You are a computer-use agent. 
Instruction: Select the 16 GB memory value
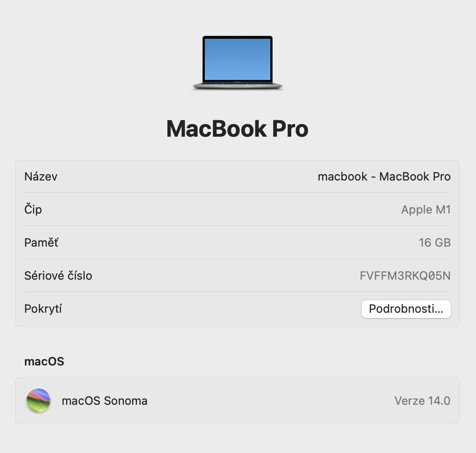point(435,243)
